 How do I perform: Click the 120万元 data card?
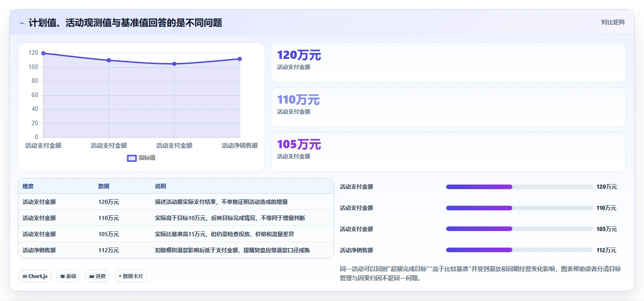point(448,63)
